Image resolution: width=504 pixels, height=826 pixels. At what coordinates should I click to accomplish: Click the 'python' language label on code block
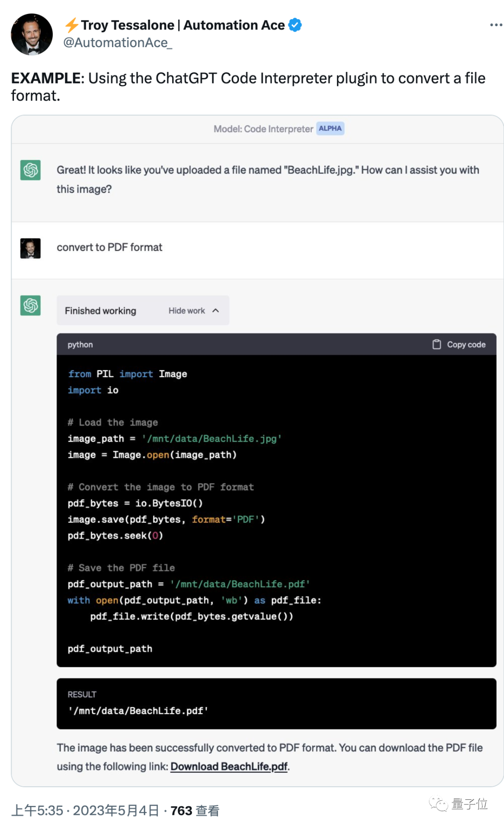pos(80,345)
